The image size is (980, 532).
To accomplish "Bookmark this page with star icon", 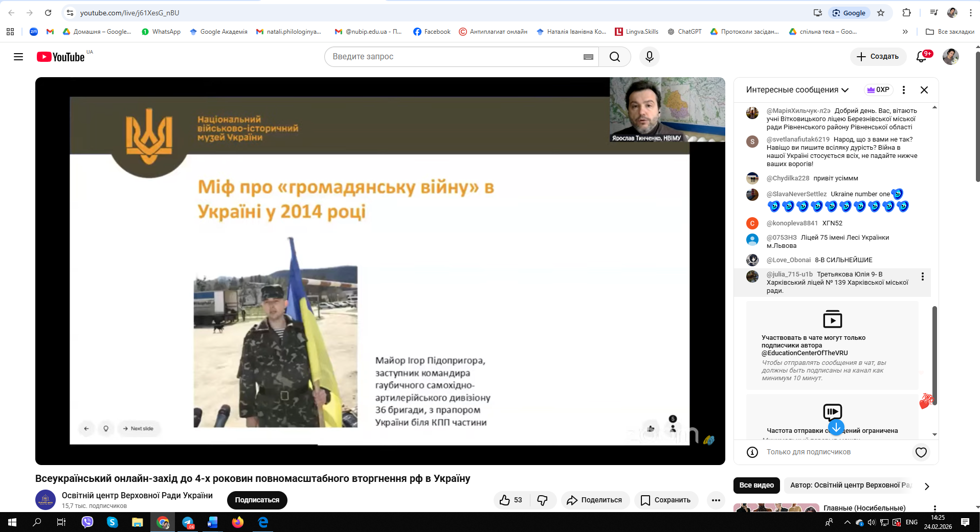I will pyautogui.click(x=881, y=13).
